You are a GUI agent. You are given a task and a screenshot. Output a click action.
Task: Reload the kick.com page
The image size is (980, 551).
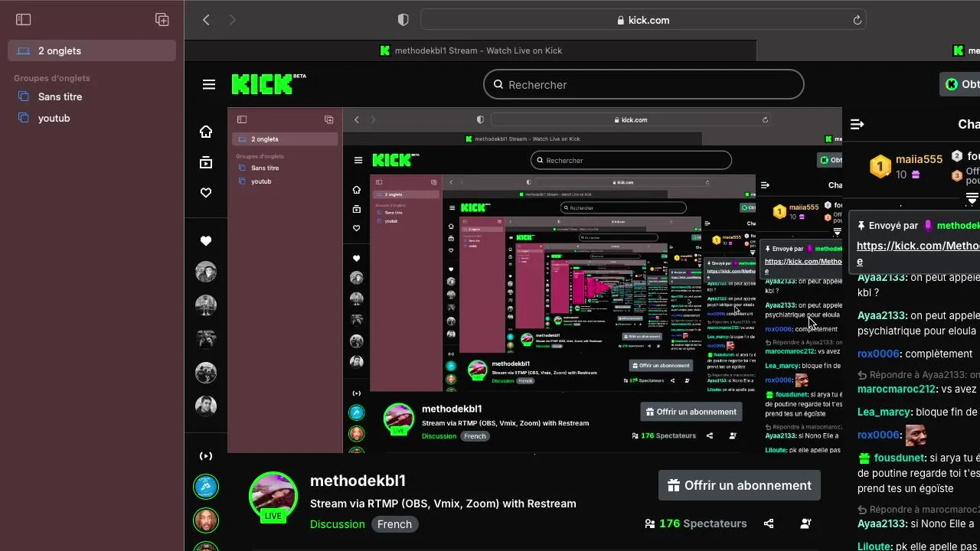pyautogui.click(x=857, y=20)
